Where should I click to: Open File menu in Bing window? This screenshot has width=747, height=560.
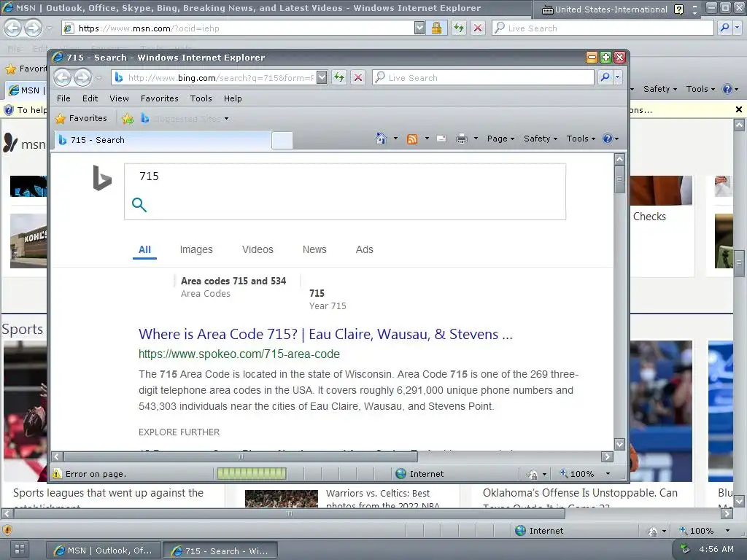click(63, 98)
